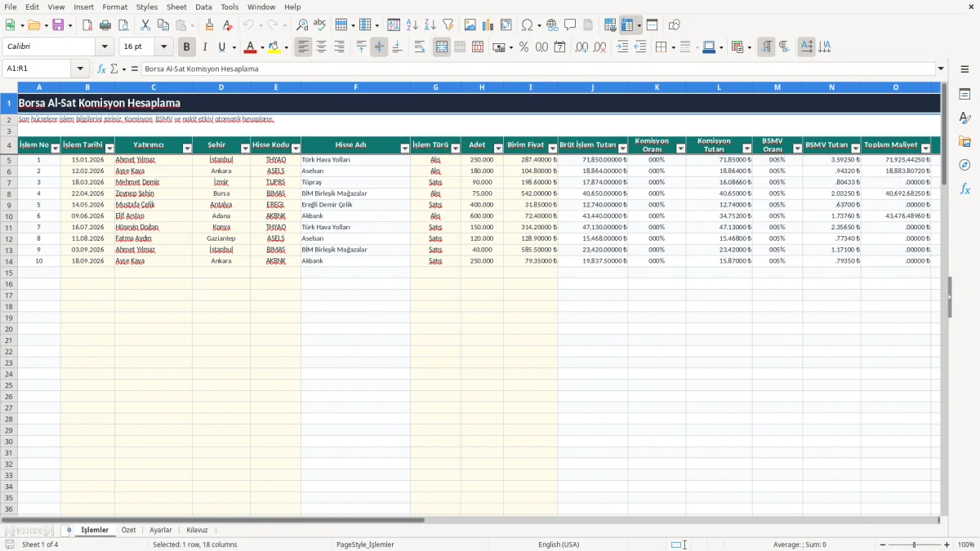980x551 pixels.
Task: Expand the formula bar
Action: pyautogui.click(x=941, y=69)
